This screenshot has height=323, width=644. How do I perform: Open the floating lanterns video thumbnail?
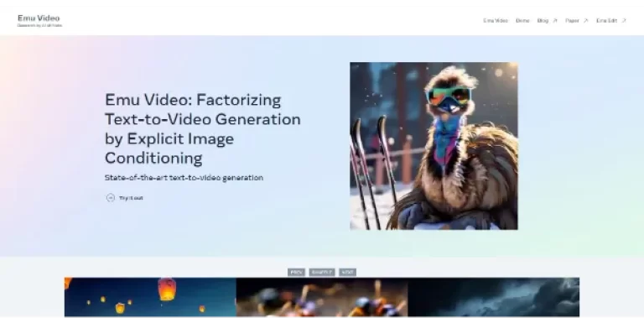click(150, 297)
